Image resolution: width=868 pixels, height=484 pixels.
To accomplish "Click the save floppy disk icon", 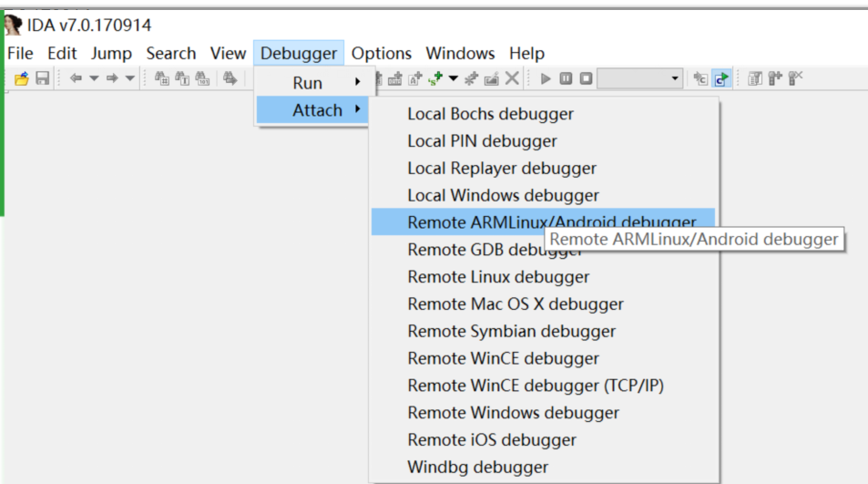I will pyautogui.click(x=43, y=78).
